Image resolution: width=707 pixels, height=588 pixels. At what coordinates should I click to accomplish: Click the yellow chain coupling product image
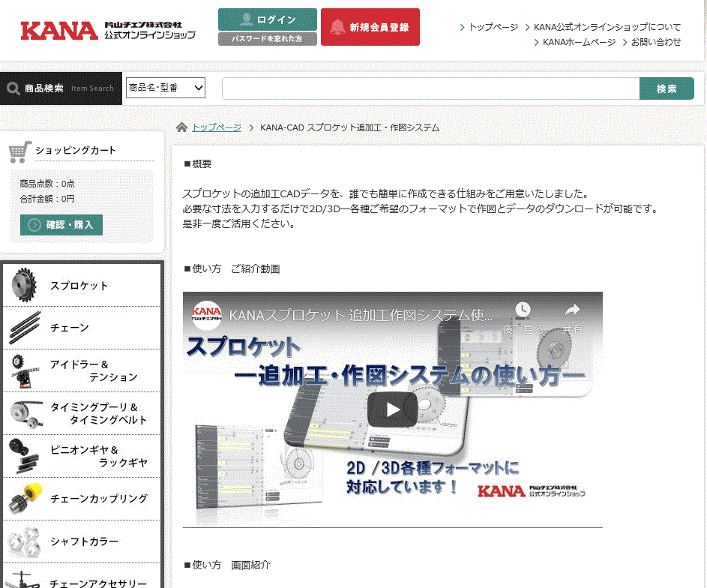click(x=25, y=498)
